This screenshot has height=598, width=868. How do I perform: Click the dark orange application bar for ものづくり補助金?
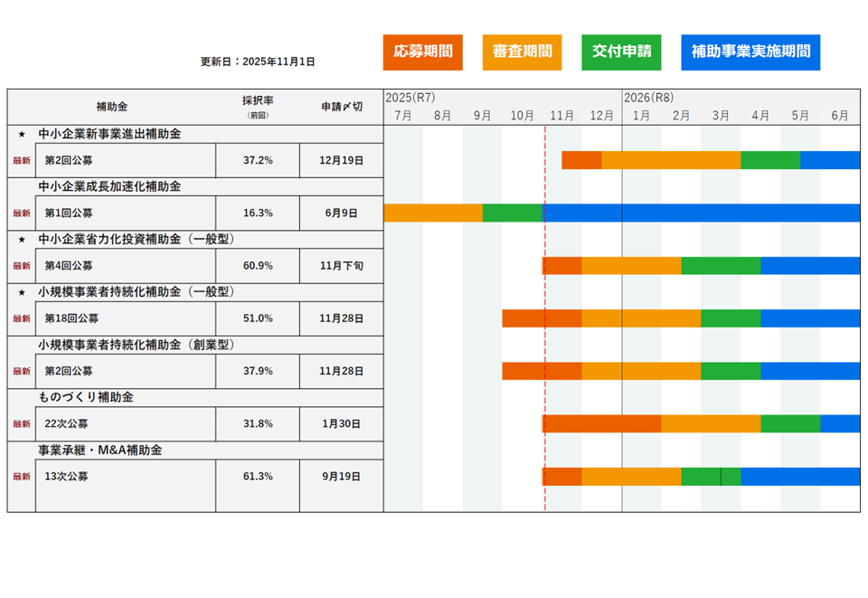[x=601, y=423]
